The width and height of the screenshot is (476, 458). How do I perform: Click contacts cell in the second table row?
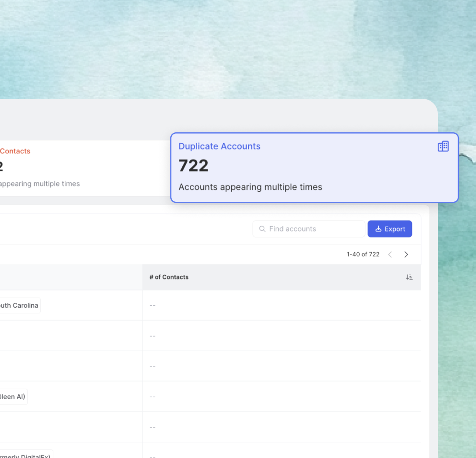point(282,336)
